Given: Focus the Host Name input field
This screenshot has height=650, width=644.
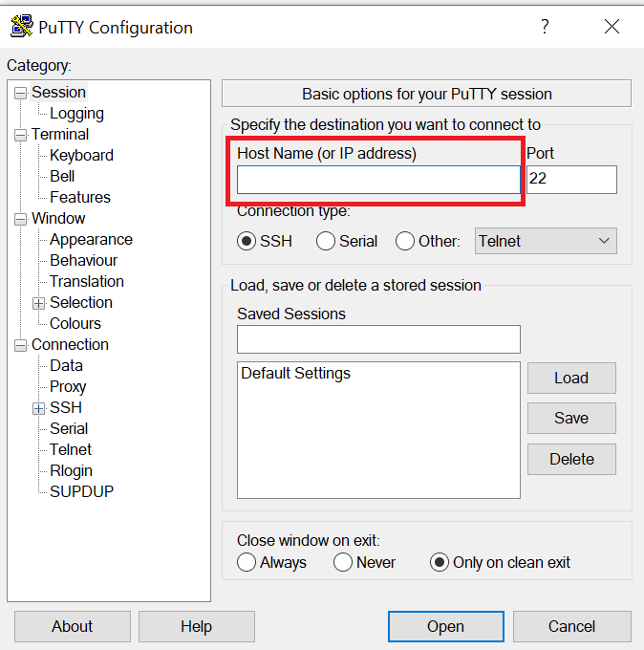Looking at the screenshot, I should point(378,180).
